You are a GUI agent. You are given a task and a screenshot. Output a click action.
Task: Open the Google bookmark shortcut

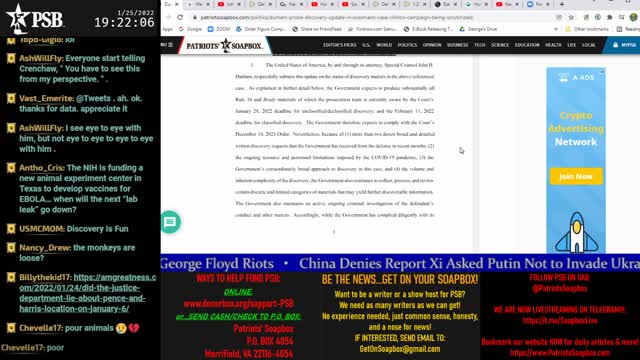coord(190,29)
